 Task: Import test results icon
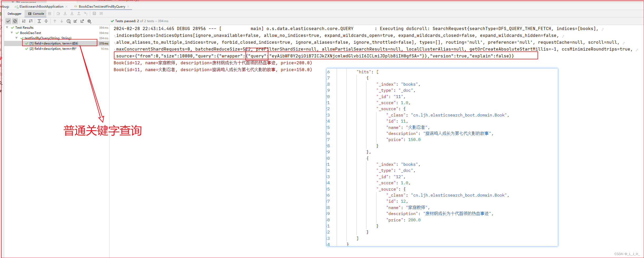[75, 21]
